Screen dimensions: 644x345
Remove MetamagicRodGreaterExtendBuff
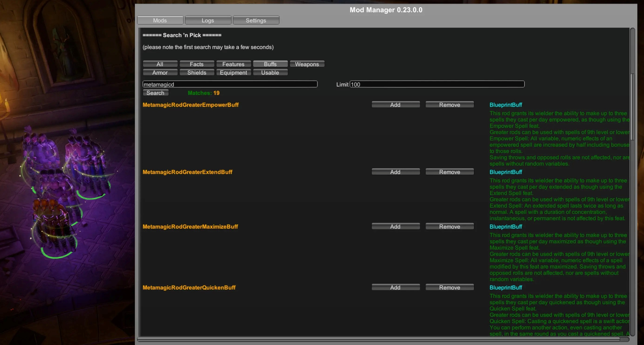[449, 172]
